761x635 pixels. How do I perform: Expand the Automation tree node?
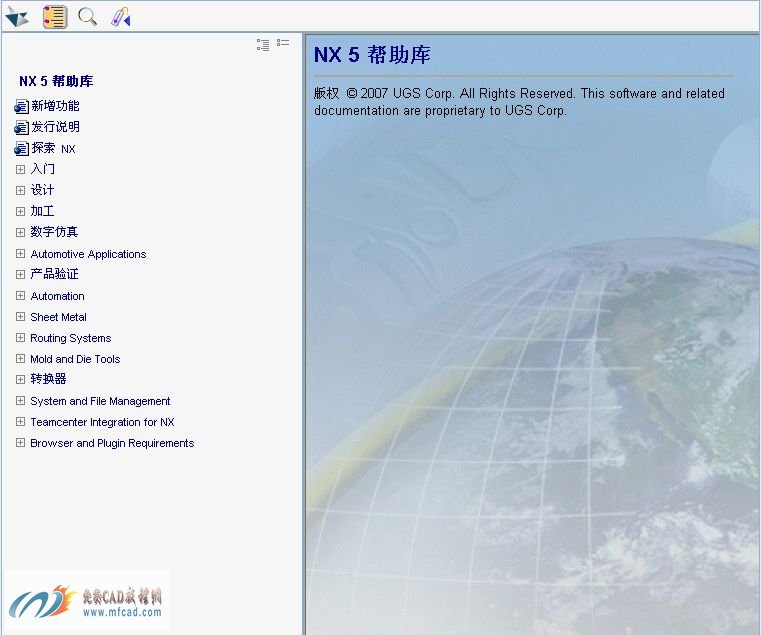coord(20,295)
